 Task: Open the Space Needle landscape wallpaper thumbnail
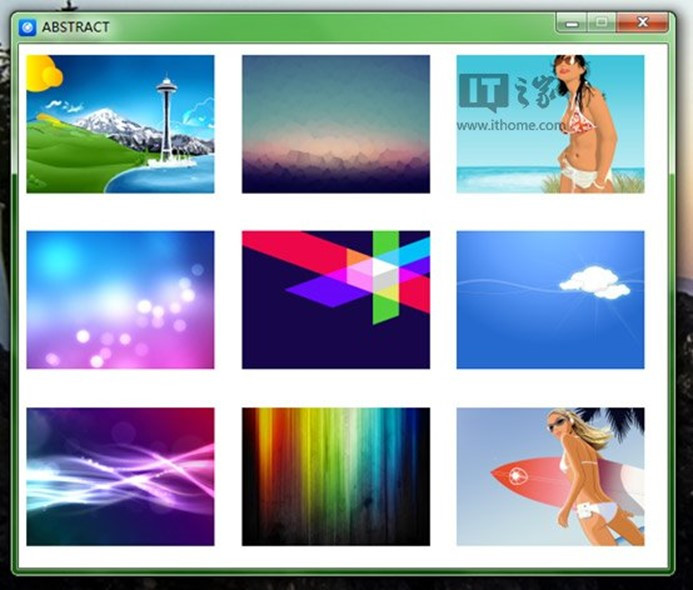pos(120,124)
